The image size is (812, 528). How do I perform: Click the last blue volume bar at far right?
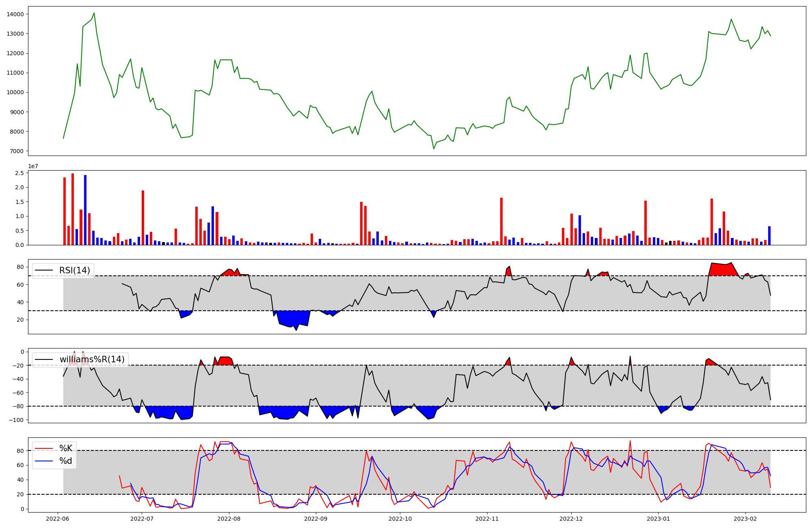769,236
